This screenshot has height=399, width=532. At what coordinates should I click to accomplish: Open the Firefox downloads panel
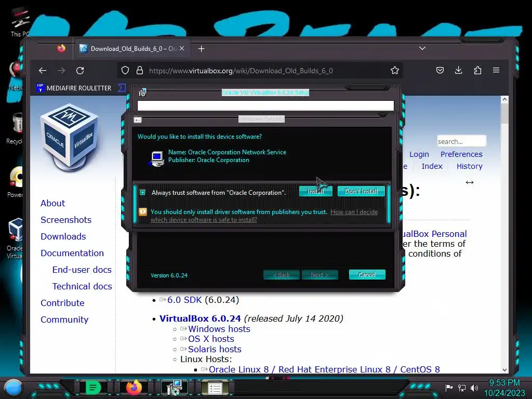458,70
